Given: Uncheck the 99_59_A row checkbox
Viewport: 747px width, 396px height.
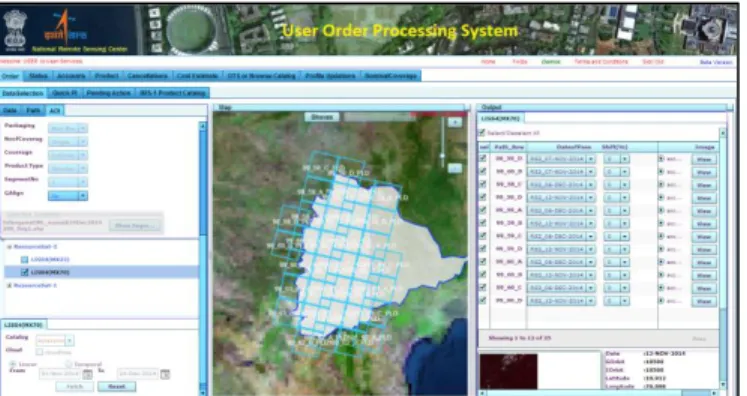Looking at the screenshot, I should 483,210.
